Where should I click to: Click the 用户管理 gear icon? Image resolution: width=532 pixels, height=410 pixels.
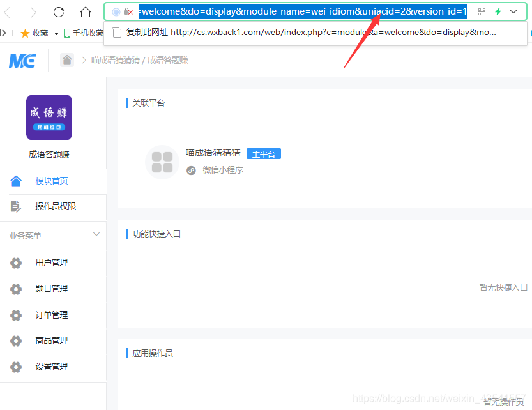pos(16,262)
